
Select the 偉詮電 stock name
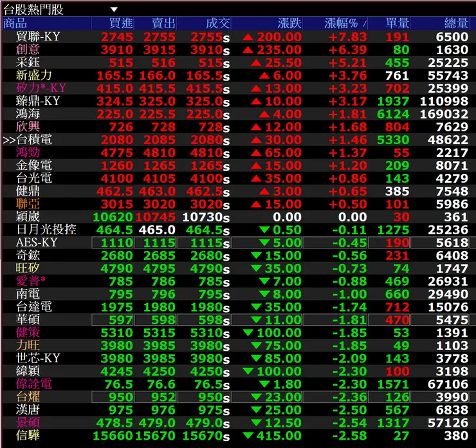coord(33,384)
